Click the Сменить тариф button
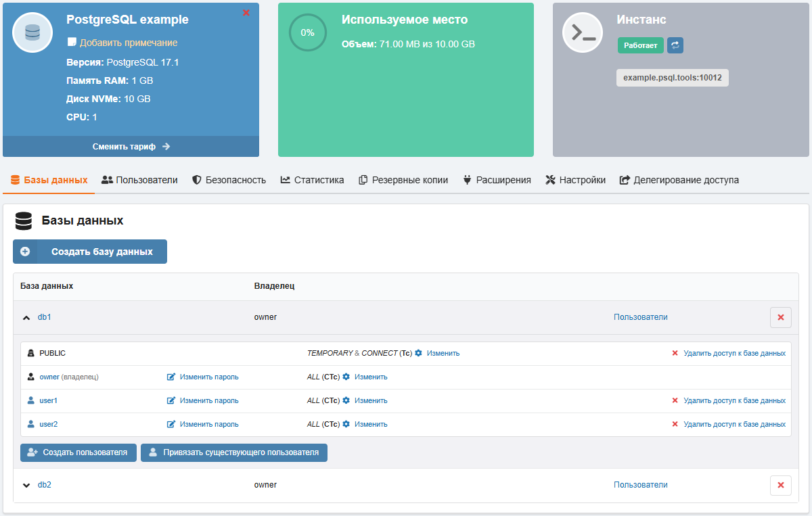 [131, 145]
